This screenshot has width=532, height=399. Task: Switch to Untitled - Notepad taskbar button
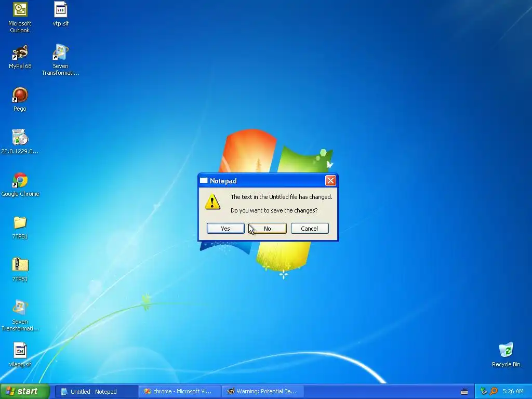click(x=96, y=392)
